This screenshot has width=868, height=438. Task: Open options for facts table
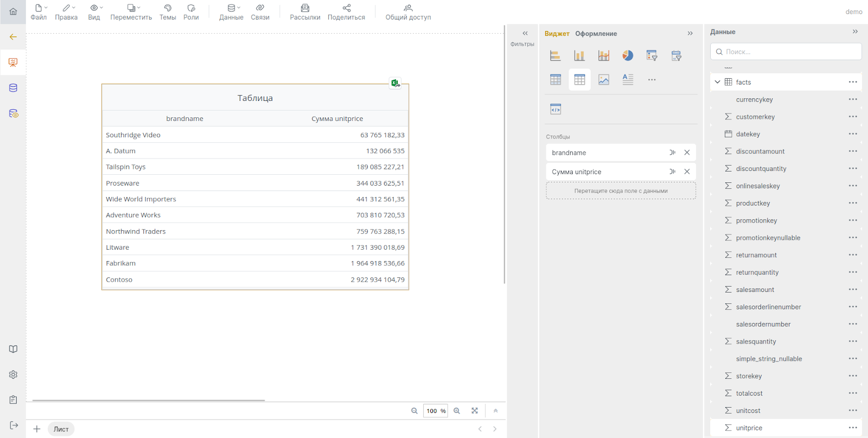853,82
